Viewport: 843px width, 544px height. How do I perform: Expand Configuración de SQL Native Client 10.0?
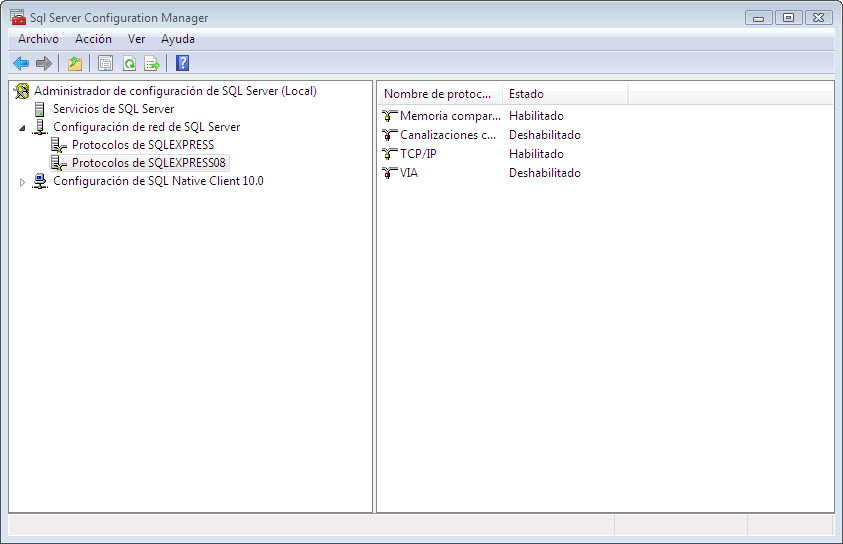click(22, 182)
